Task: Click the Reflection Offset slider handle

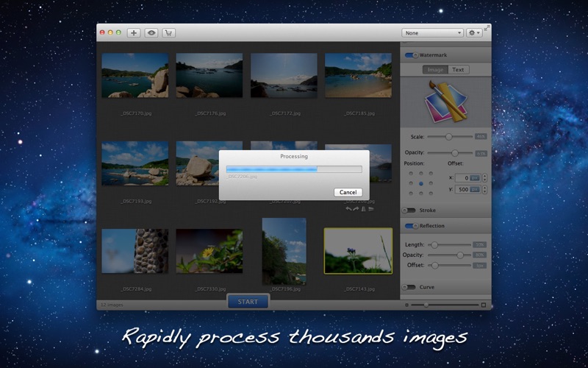Action: [x=434, y=266]
